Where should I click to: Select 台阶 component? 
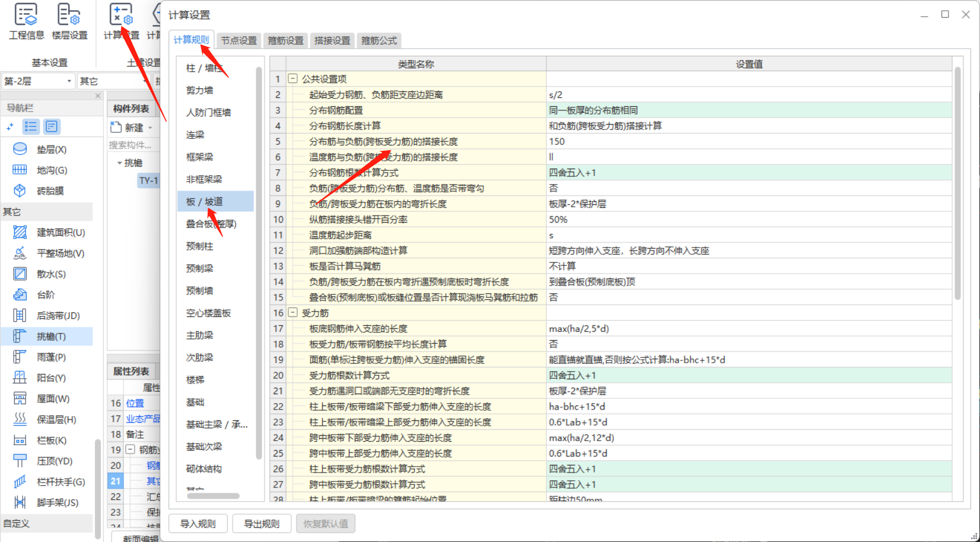tap(46, 294)
